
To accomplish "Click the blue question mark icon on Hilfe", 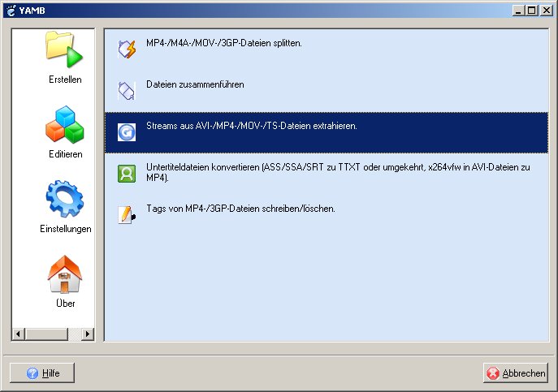I will 32,373.
